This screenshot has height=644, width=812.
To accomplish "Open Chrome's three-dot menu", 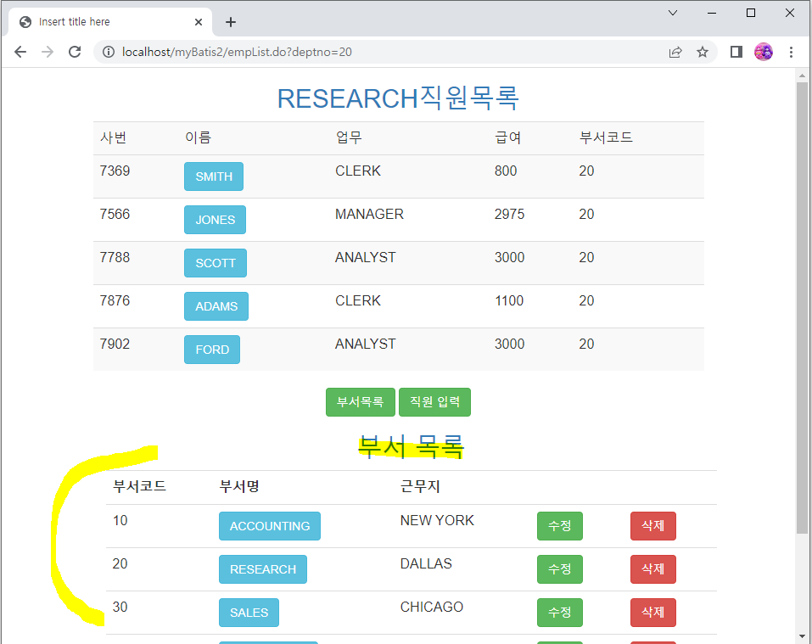I will pyautogui.click(x=791, y=52).
